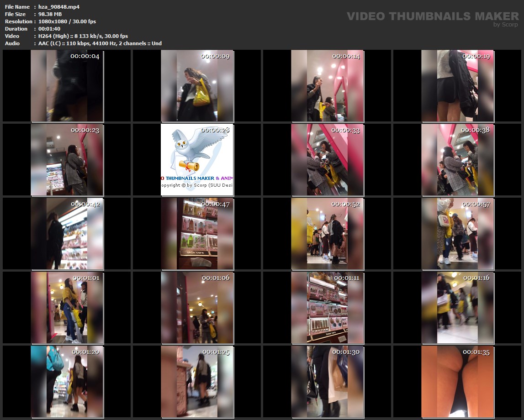524x420 pixels.
Task: Select the thumbnail stamped 00:01:16
Action: pos(457,308)
